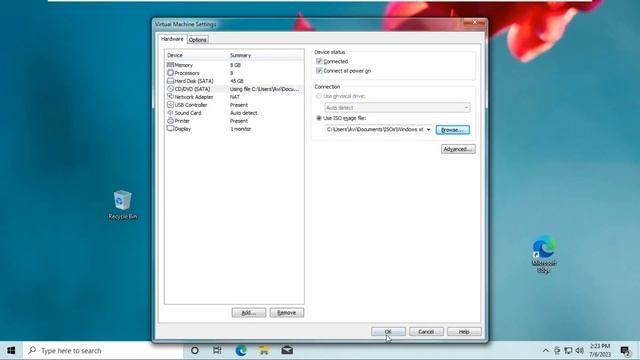Open the Windows Start menu
This screenshot has width=640, height=360.
[11, 351]
